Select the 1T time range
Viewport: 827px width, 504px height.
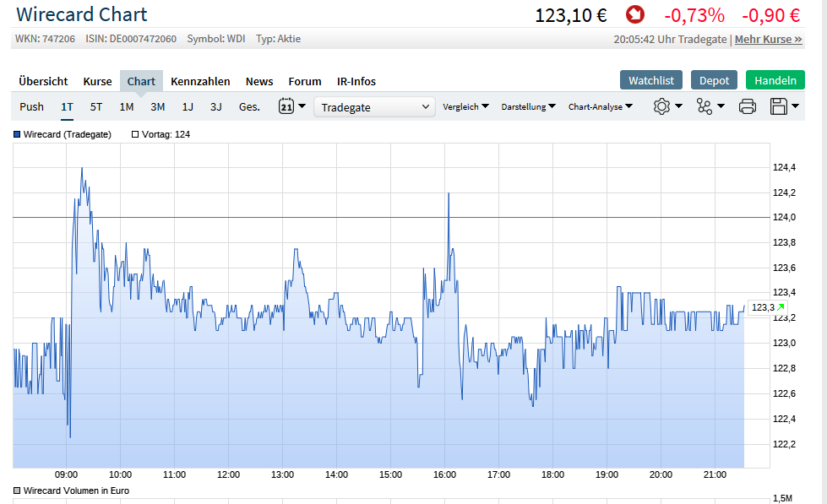[67, 106]
